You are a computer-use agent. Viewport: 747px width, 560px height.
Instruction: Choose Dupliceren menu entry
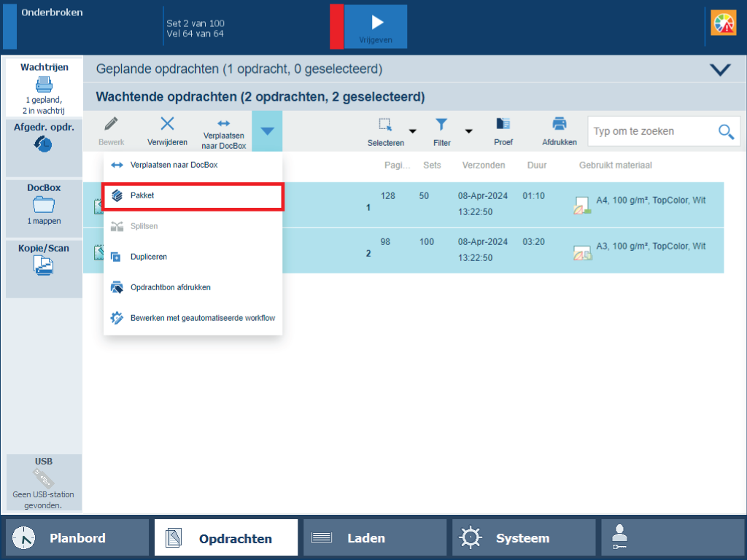pyautogui.click(x=193, y=257)
